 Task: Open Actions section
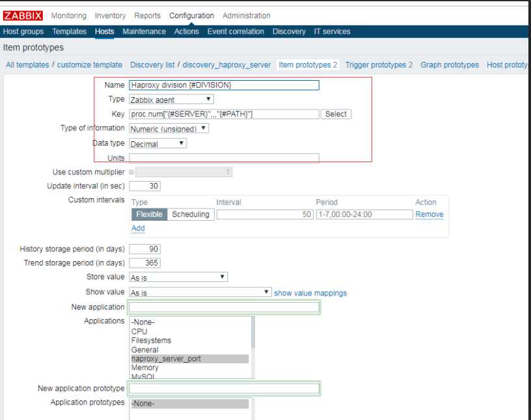[187, 31]
